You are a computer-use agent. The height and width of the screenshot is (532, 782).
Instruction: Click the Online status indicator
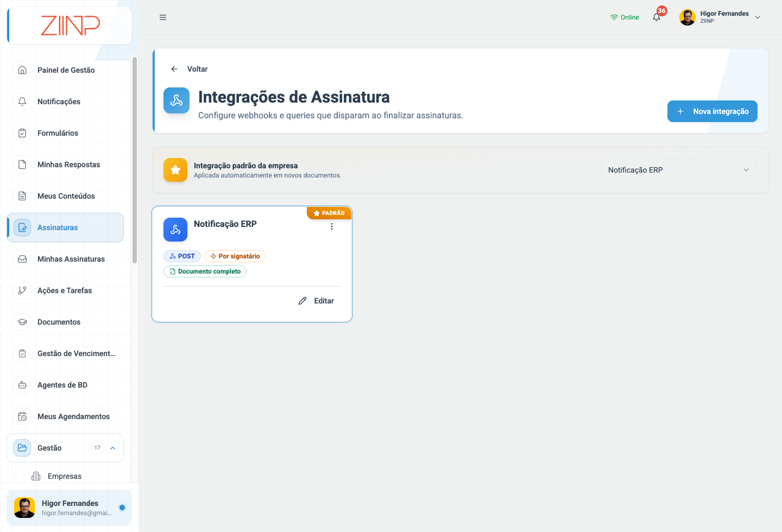[x=625, y=17]
